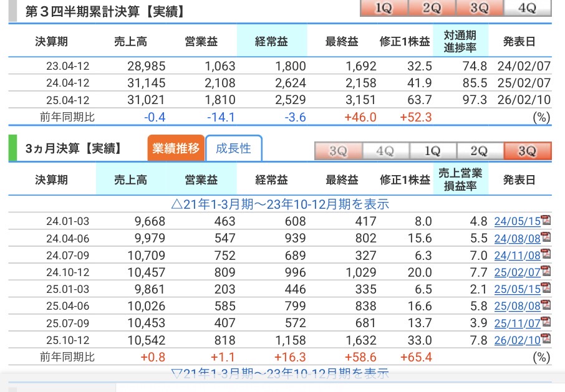This screenshot has width=565, height=392.
Task: Open PDF icon next to 25/05/15
Action: coord(547,289)
